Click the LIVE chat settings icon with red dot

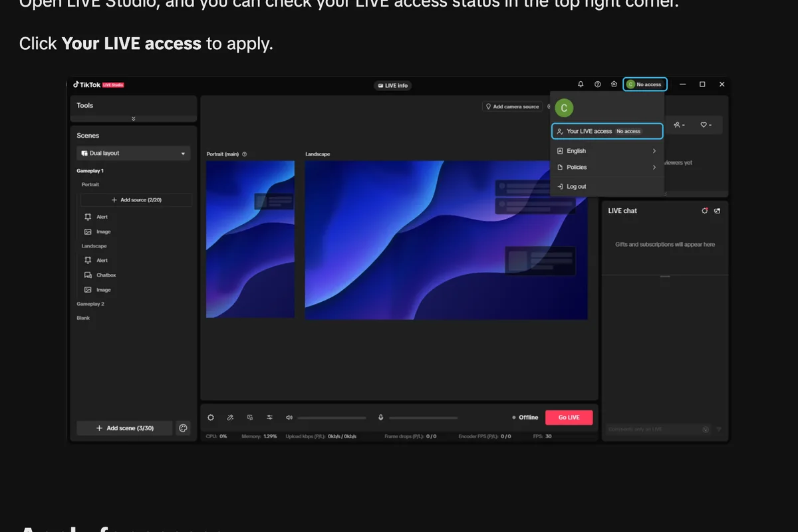point(705,211)
